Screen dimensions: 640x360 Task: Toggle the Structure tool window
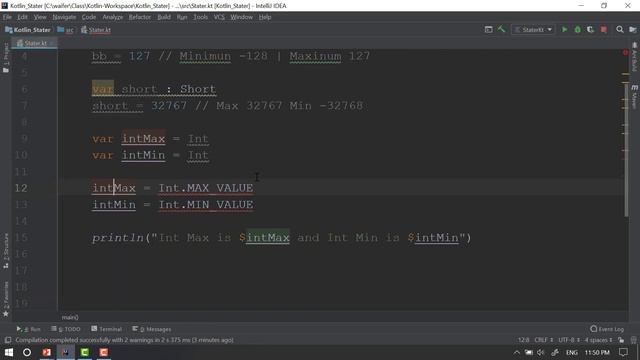click(6, 250)
